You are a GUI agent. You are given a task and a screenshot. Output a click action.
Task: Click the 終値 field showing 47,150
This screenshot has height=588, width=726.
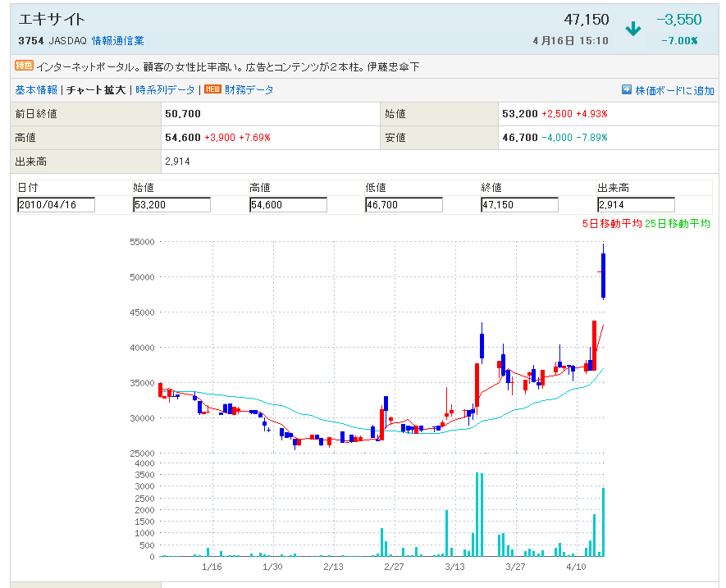click(x=519, y=205)
